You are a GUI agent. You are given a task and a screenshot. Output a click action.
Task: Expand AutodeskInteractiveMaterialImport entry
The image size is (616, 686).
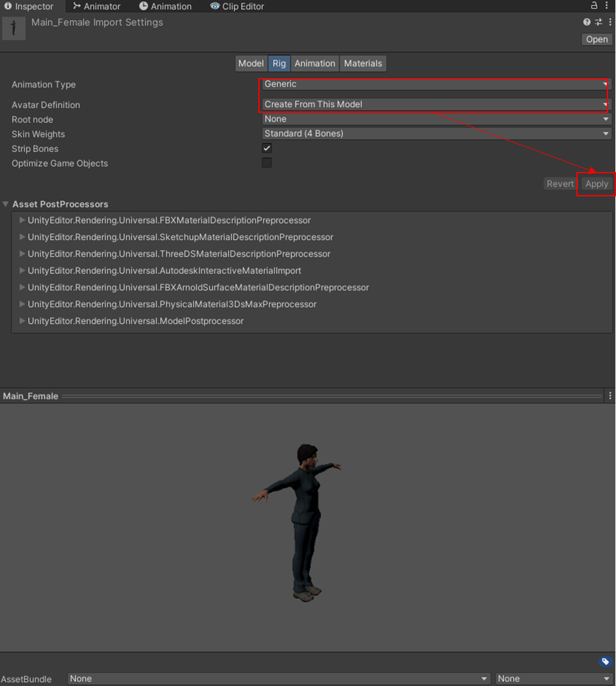22,270
